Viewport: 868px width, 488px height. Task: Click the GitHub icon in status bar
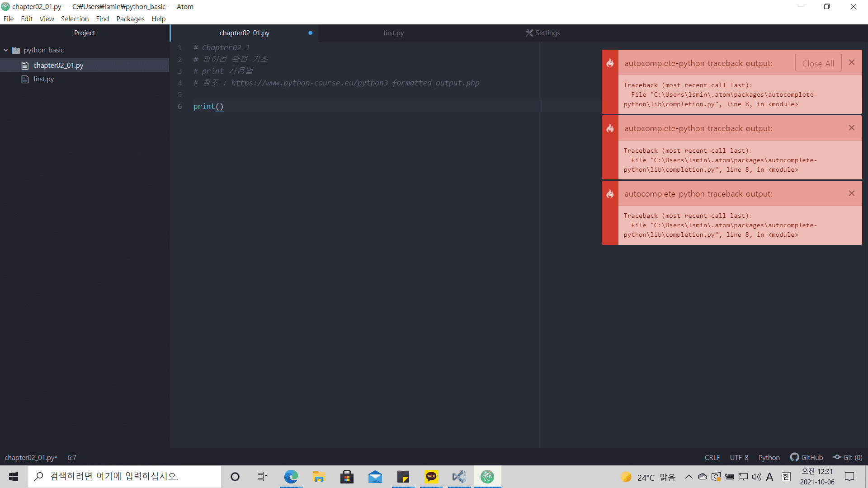[794, 457]
